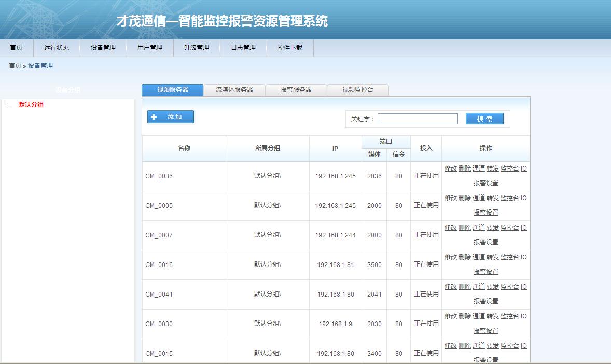Select the 视频服务器 tab
This screenshot has width=611, height=364.
[173, 90]
